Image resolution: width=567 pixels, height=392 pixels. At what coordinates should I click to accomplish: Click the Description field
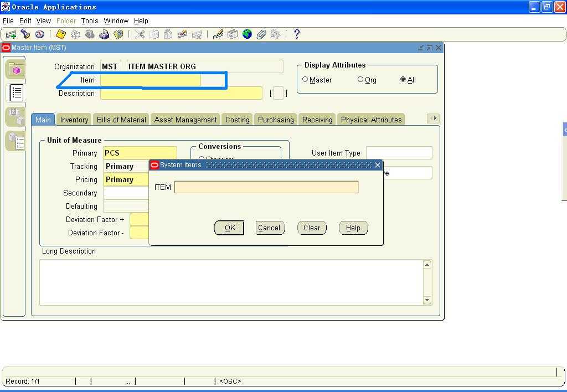pyautogui.click(x=181, y=94)
